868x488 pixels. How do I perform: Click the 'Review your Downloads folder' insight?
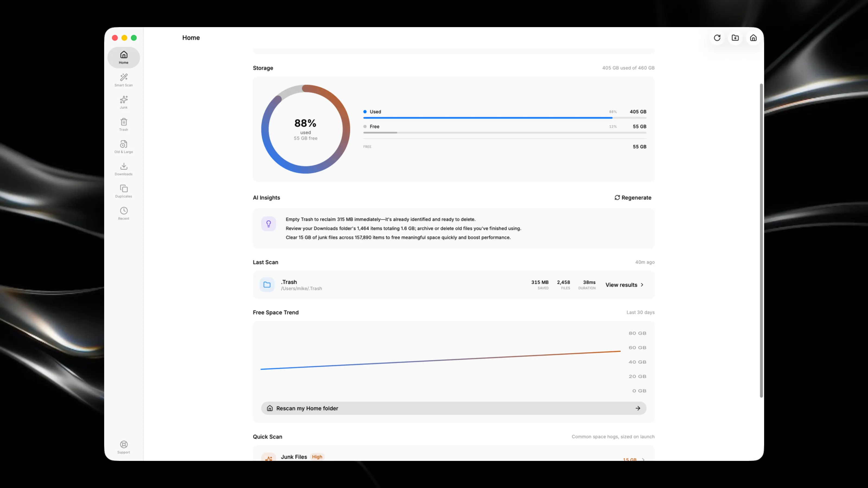(x=403, y=228)
